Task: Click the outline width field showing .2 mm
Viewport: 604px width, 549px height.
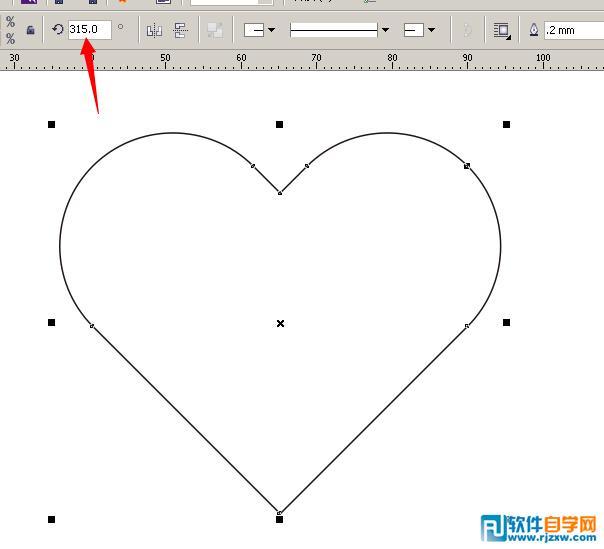Action: (574, 30)
